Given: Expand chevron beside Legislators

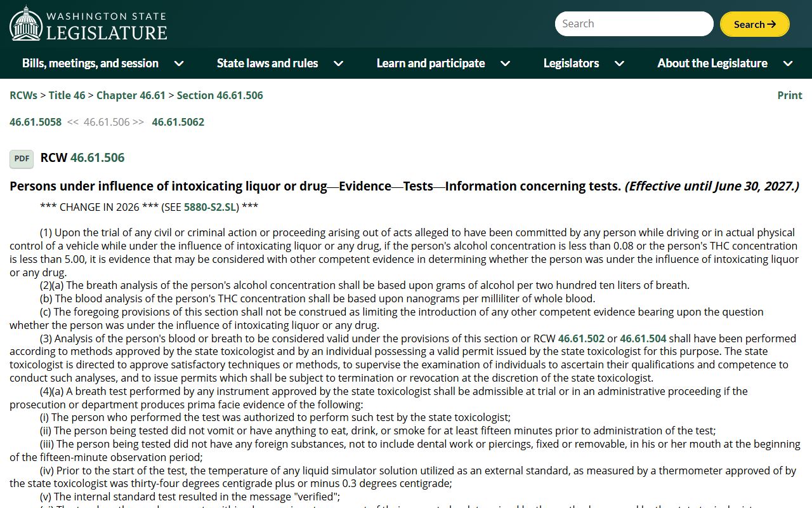Looking at the screenshot, I should click(620, 63).
